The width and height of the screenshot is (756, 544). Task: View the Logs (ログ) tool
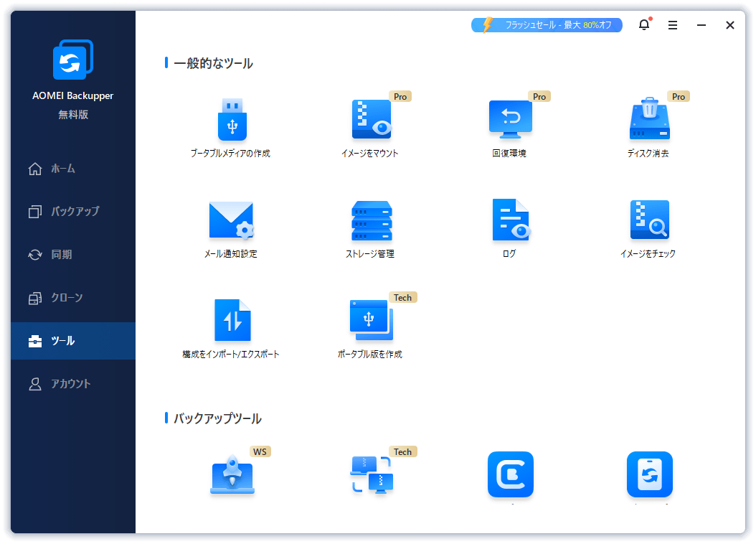point(509,221)
